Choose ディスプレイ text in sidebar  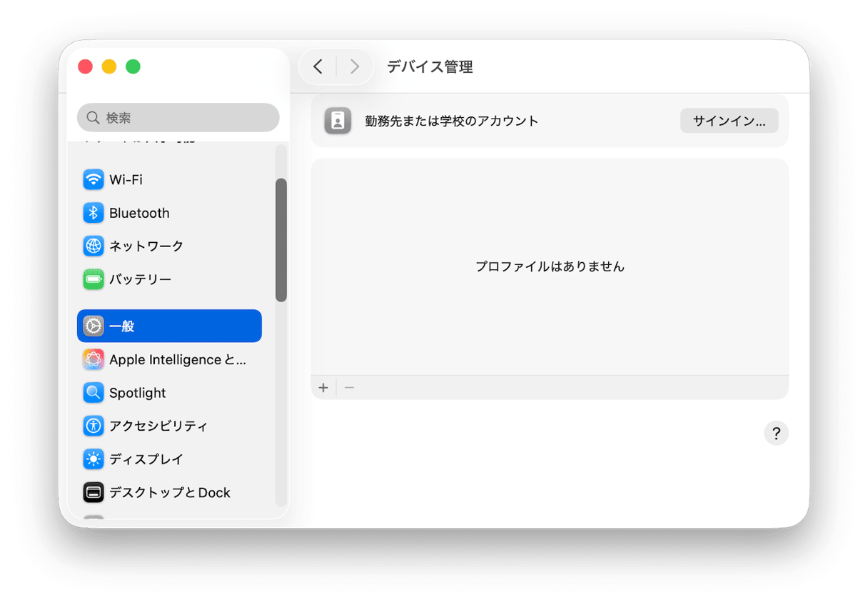tap(146, 459)
